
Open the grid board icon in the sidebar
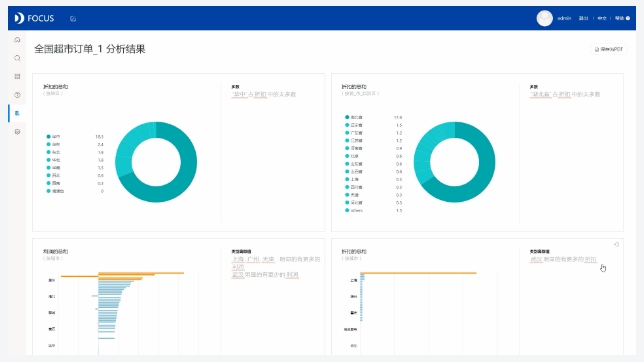point(17,76)
